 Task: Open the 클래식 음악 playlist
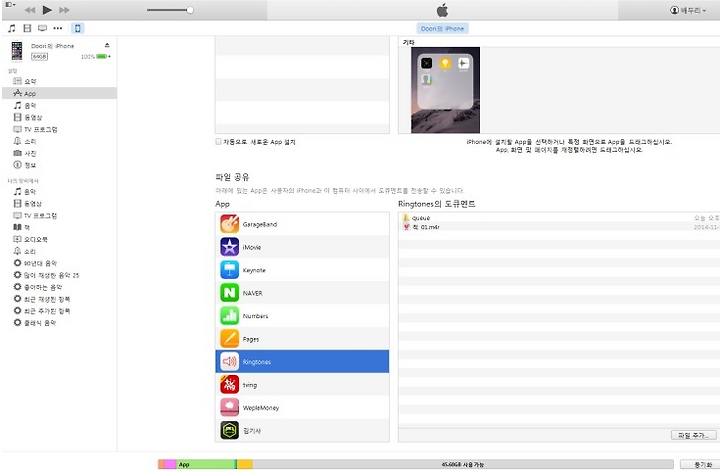point(59,323)
